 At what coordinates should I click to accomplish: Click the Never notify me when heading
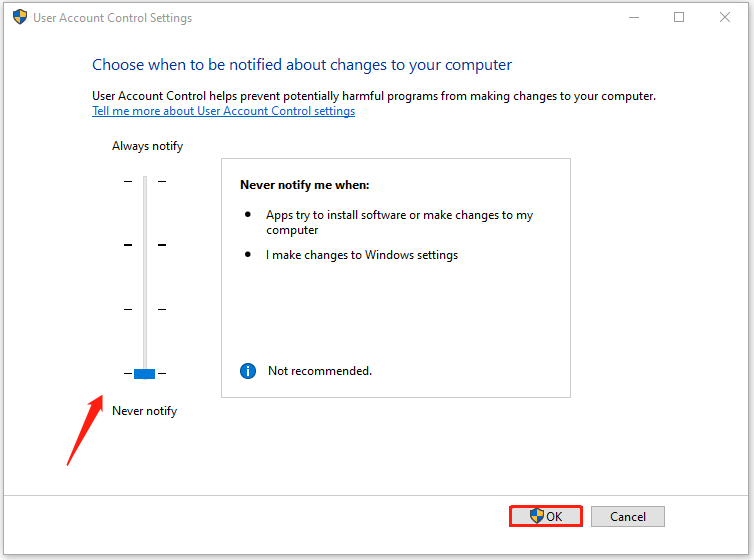tap(305, 185)
